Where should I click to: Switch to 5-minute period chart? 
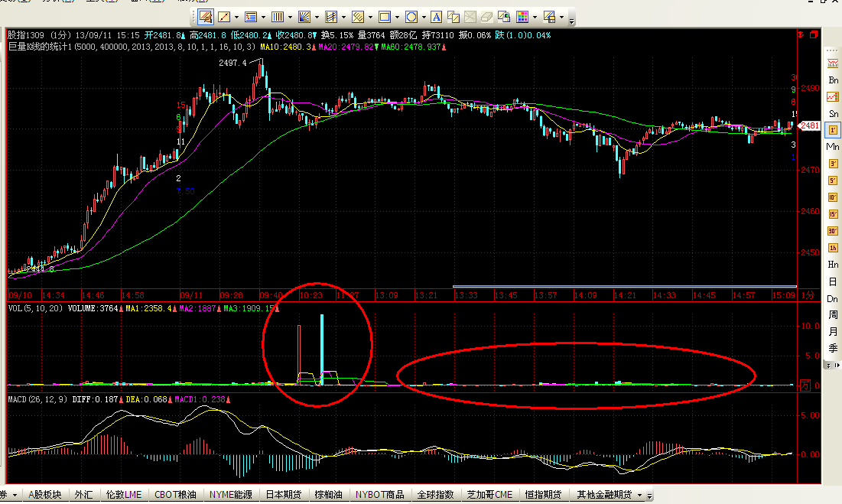pyautogui.click(x=833, y=181)
